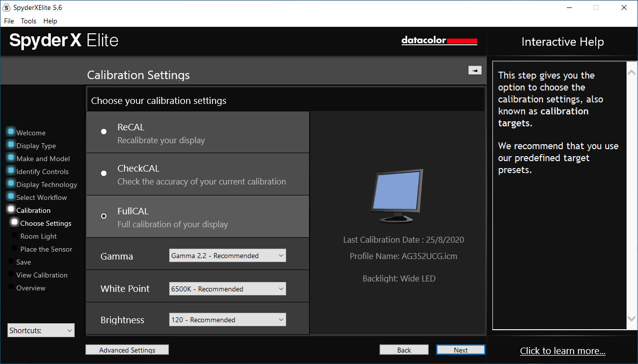Minimize the SpyderXElite window

(569, 7)
